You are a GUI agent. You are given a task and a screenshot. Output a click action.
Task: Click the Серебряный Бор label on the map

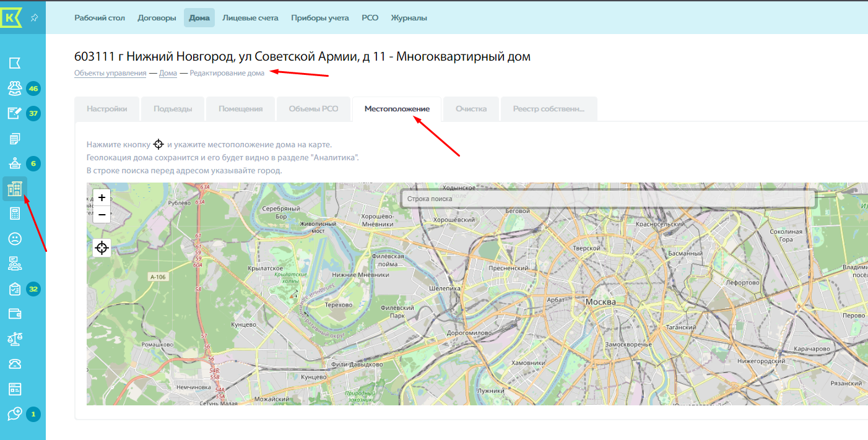(281, 212)
